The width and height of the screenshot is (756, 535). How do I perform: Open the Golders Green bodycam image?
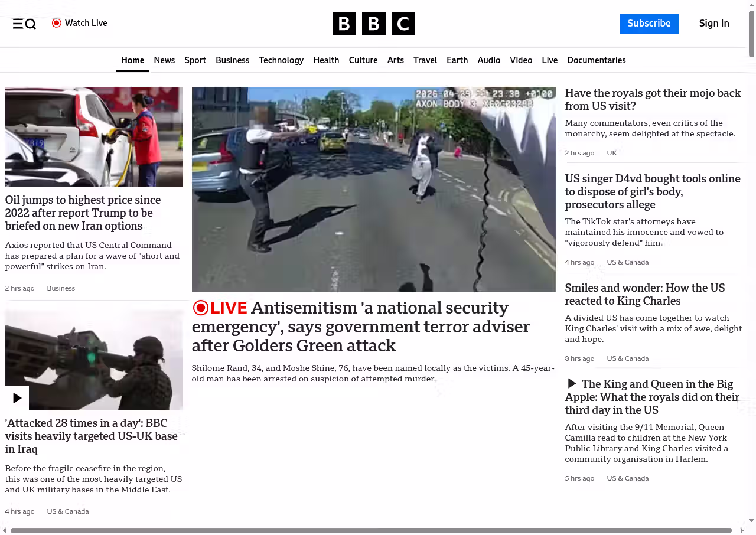(x=373, y=189)
